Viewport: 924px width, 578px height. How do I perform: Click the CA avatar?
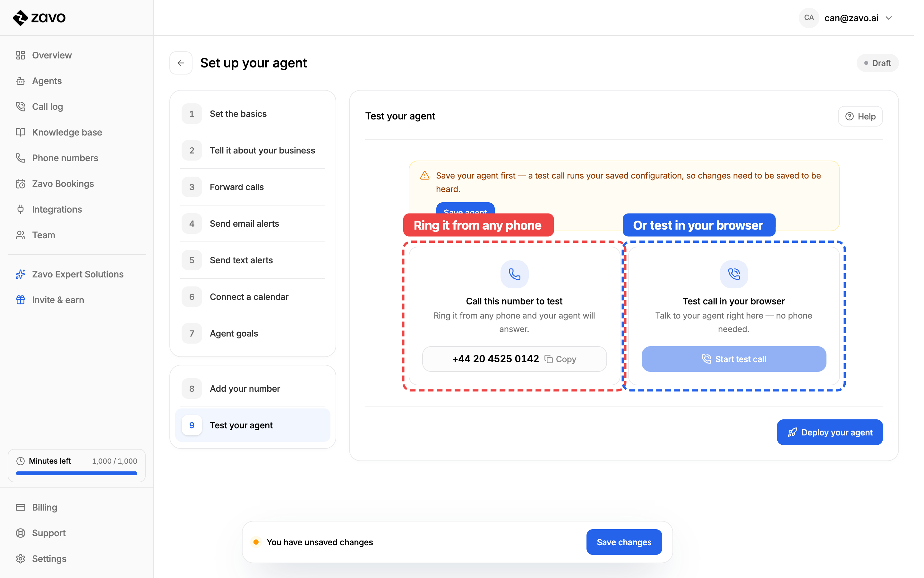[x=809, y=18]
